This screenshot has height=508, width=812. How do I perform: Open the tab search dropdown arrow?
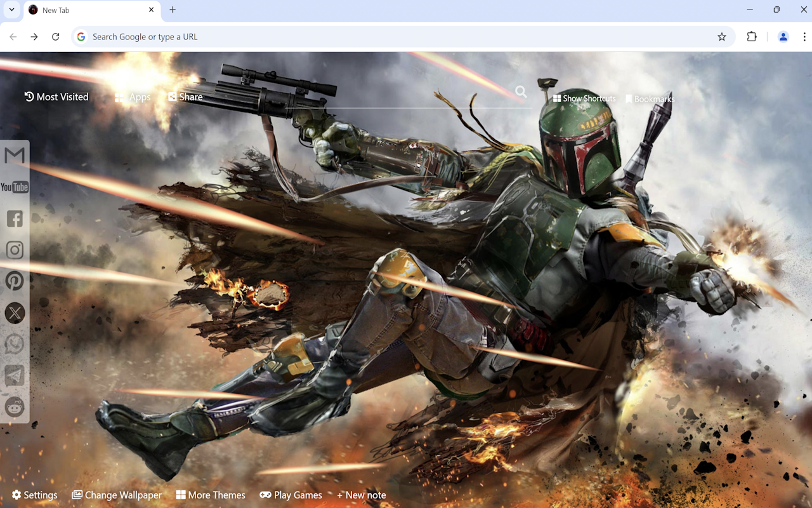coord(11,10)
